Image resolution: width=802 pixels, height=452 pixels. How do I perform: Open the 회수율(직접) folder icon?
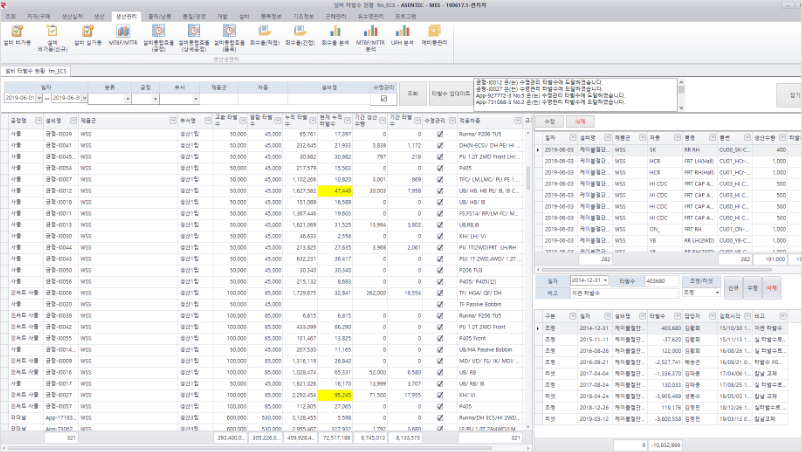click(265, 35)
